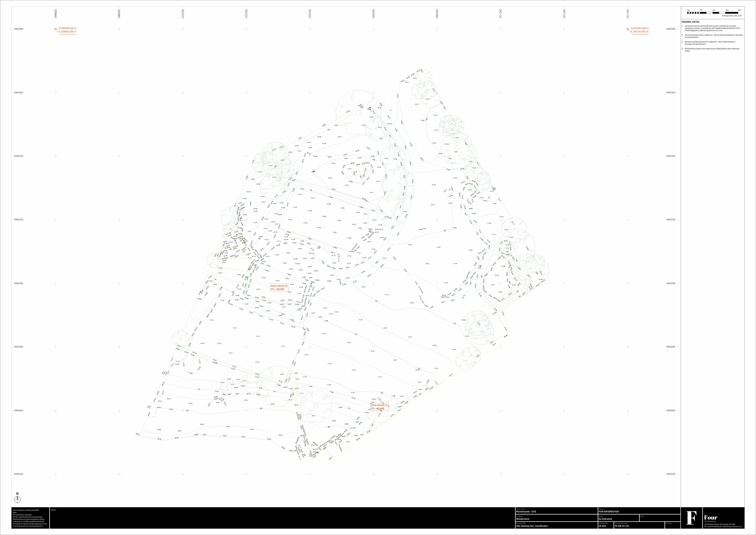Click the large F logo in the title block

click(x=691, y=518)
